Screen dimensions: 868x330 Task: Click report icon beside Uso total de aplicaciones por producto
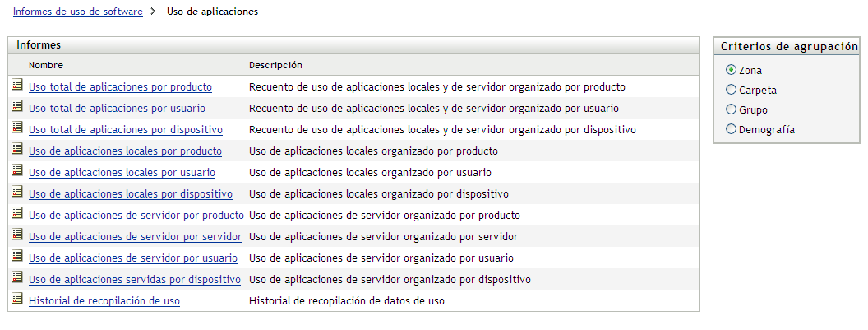(16, 85)
